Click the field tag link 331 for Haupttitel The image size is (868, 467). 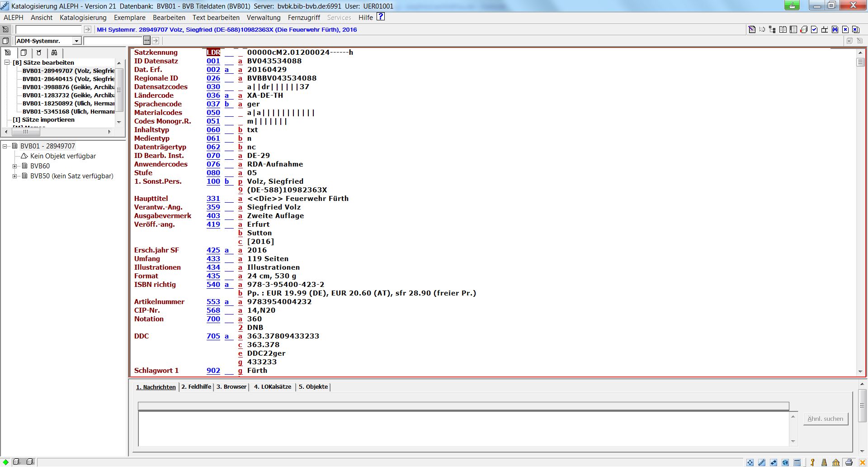[213, 199]
